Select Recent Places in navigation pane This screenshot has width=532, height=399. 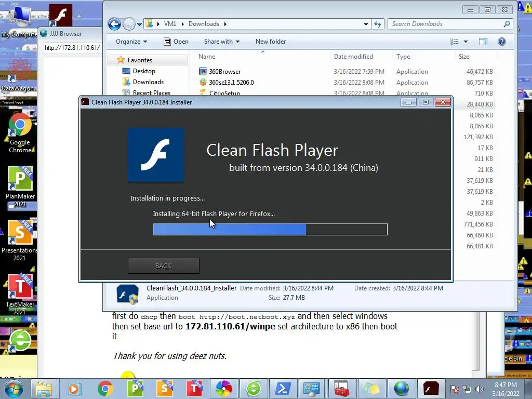pos(151,92)
